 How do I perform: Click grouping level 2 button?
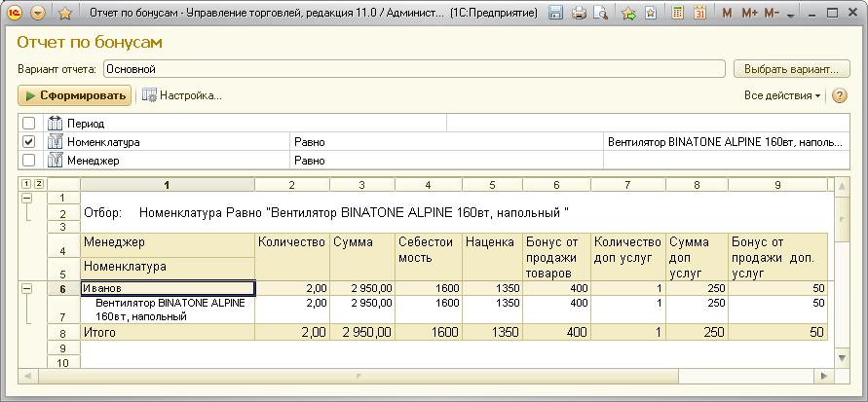tap(38, 184)
